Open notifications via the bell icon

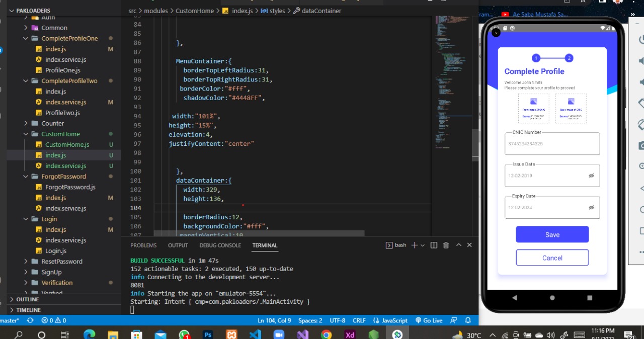tap(468, 320)
